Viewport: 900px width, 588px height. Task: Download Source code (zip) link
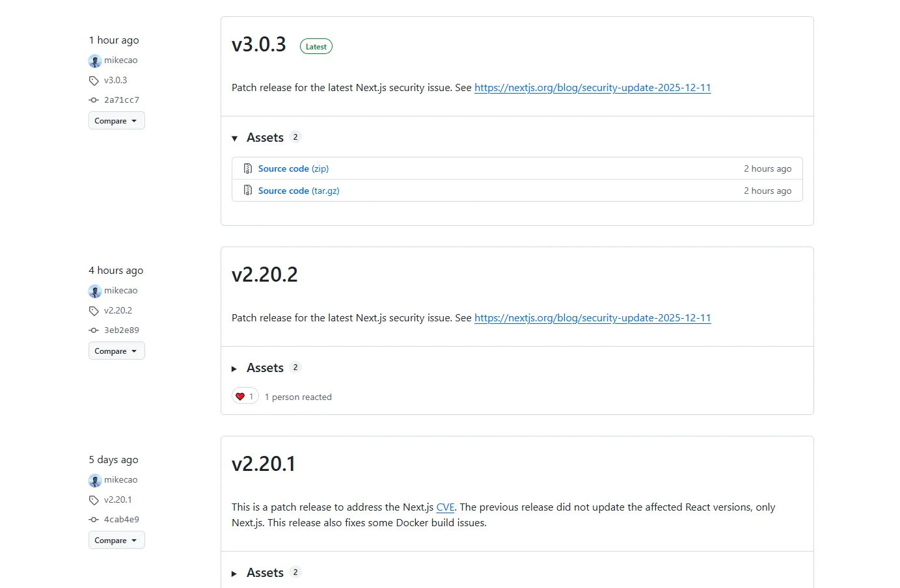click(x=293, y=168)
